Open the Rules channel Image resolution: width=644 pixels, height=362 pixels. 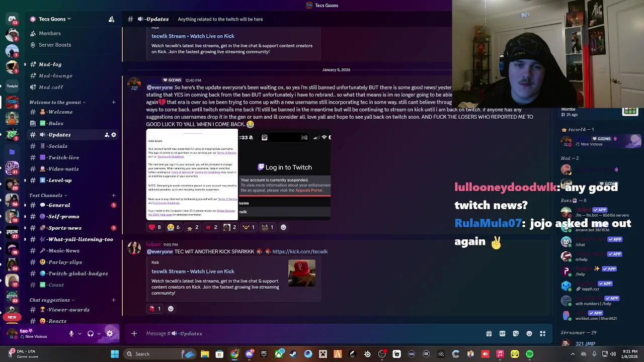[x=73, y=123]
